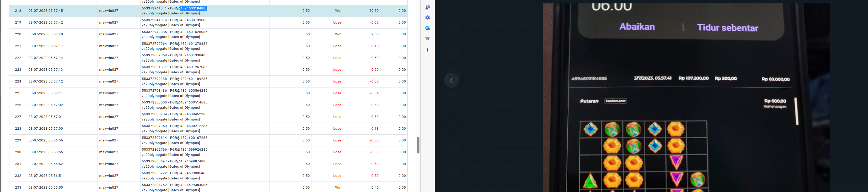Viewport: 868px width, 192px height.
Task: Click transaction 553372806222 - PGR@4894599805485
Action: (175, 173)
